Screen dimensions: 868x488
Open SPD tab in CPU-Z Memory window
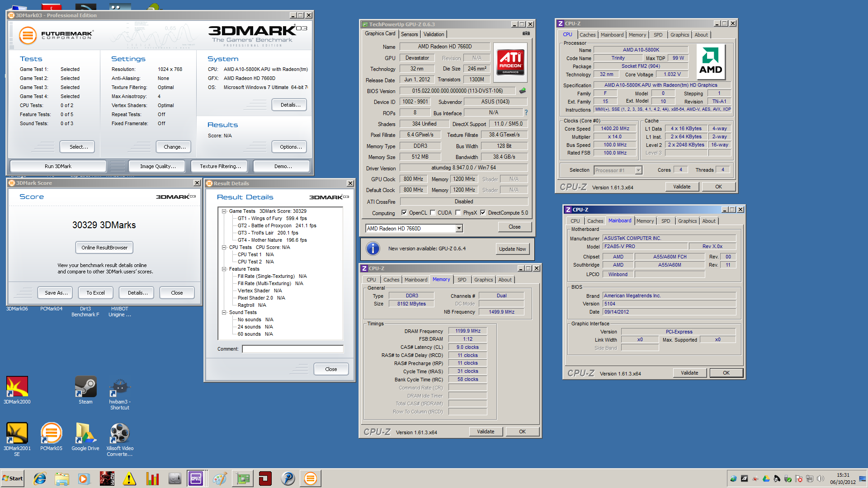click(462, 280)
